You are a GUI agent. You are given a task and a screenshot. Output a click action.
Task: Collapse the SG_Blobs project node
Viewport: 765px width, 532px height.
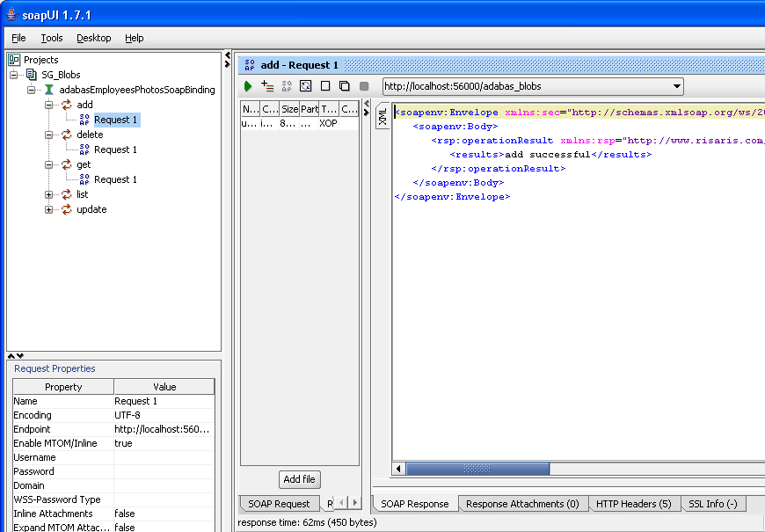coord(14,75)
